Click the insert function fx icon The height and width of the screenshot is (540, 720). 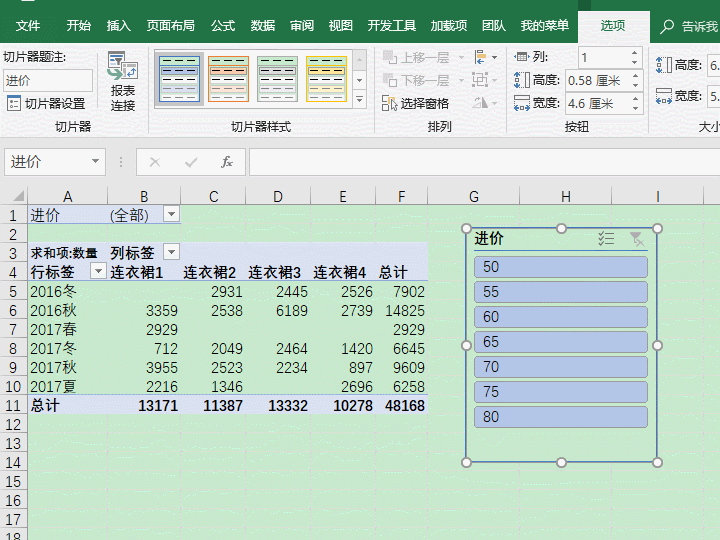point(227,162)
